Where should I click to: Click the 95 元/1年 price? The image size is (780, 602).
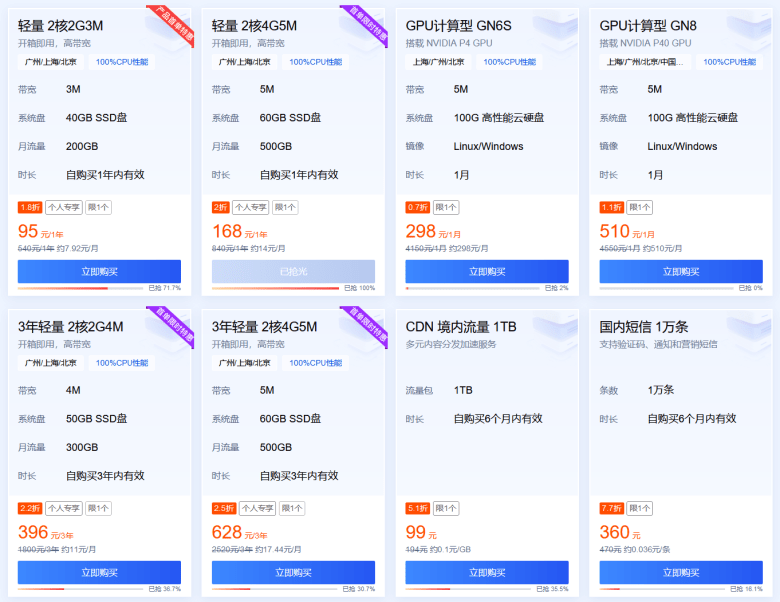tap(40, 231)
